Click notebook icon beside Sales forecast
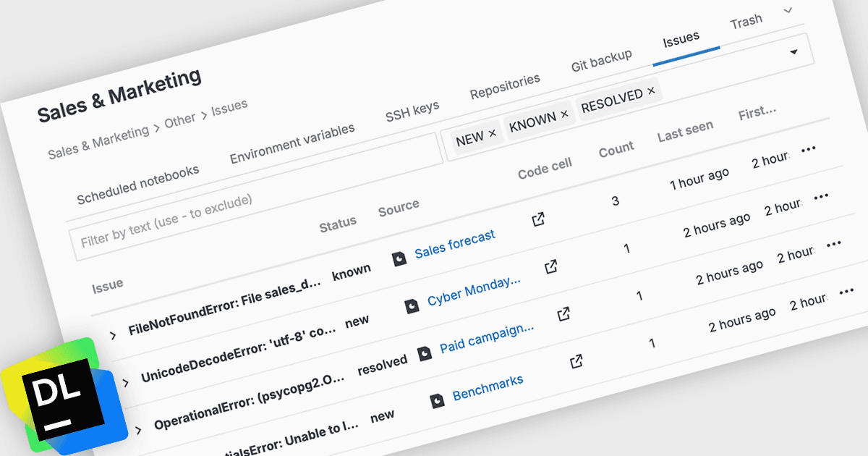The image size is (868, 456). (399, 258)
